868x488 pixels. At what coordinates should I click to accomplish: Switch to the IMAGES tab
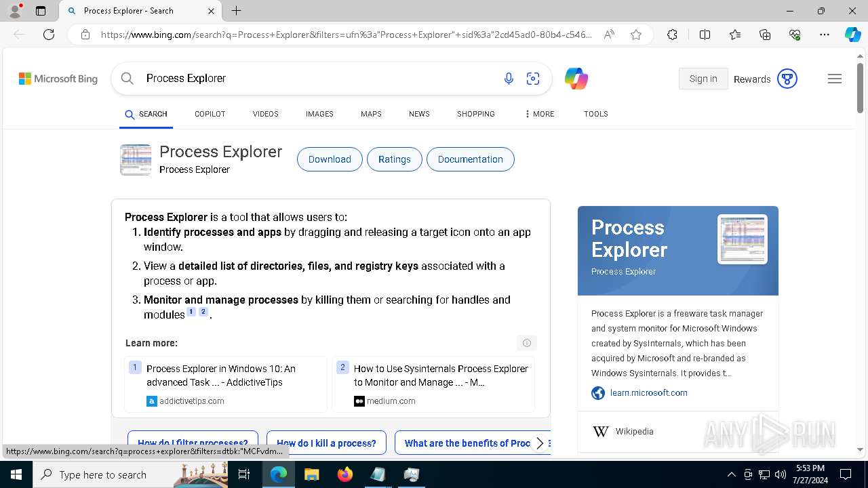tap(319, 114)
